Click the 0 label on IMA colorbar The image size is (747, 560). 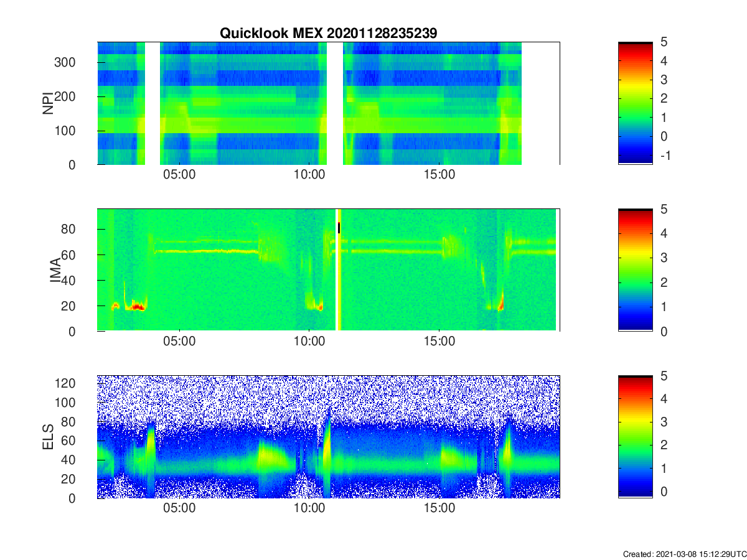pyautogui.click(x=664, y=331)
